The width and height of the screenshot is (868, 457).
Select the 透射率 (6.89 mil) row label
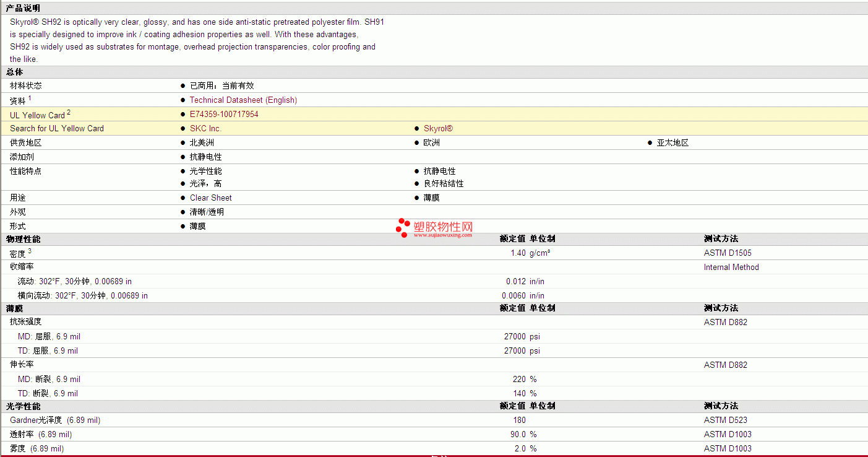point(41,434)
